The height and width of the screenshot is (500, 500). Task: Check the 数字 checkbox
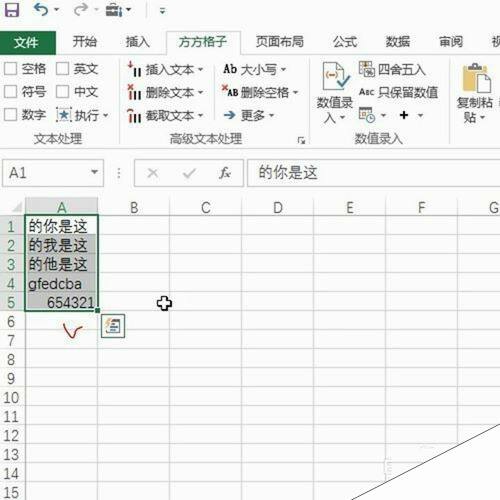(x=10, y=115)
